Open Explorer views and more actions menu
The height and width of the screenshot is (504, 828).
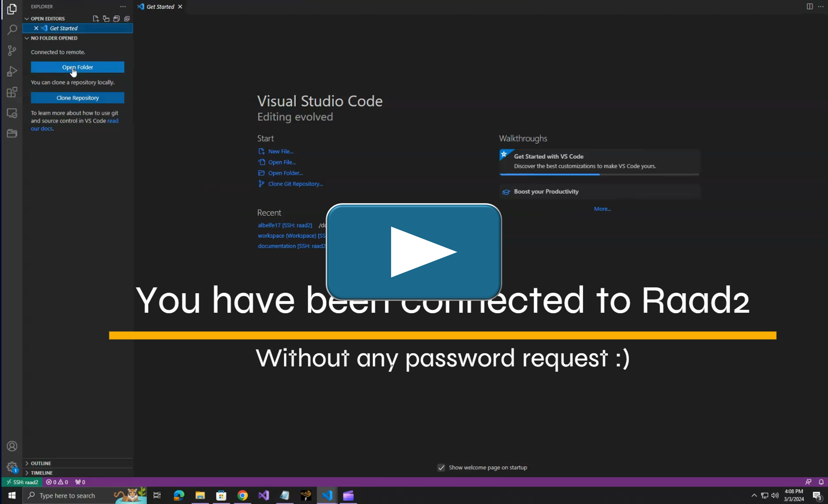[x=123, y=6]
